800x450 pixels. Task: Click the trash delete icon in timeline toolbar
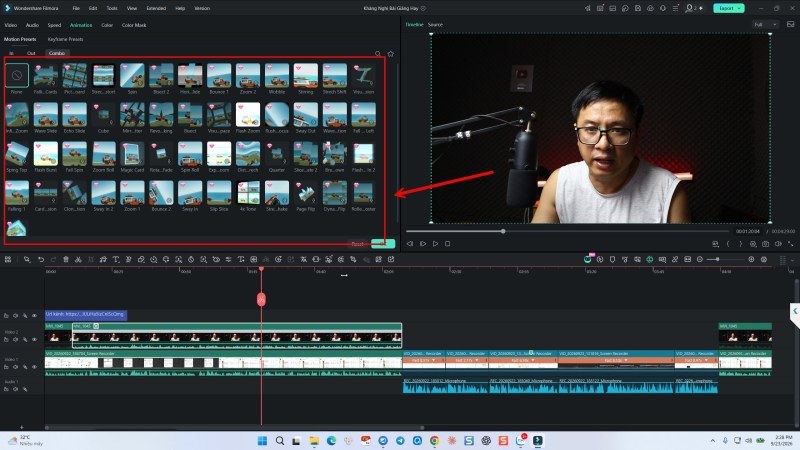click(x=66, y=260)
